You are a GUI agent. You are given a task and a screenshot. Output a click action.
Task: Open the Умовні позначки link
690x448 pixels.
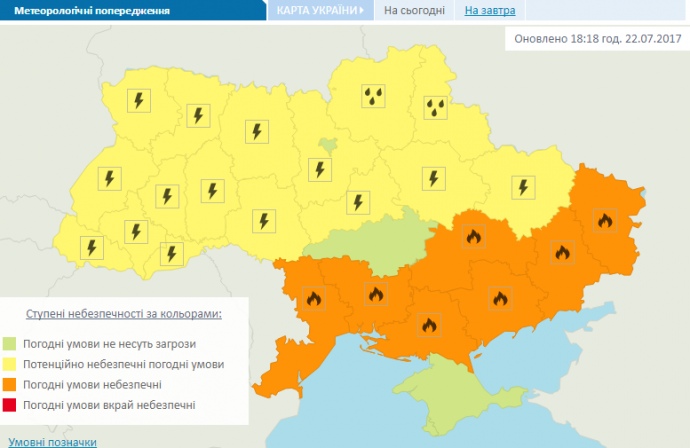pyautogui.click(x=52, y=441)
